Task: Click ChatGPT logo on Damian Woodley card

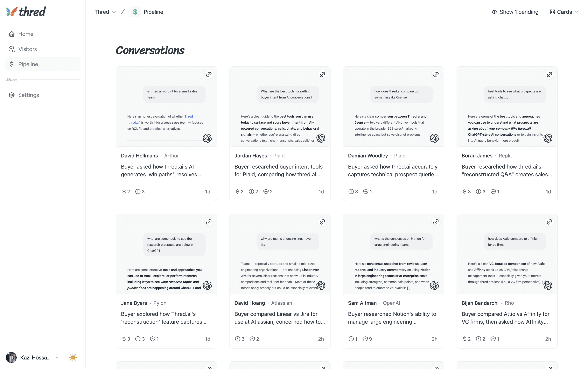Action: click(x=434, y=138)
